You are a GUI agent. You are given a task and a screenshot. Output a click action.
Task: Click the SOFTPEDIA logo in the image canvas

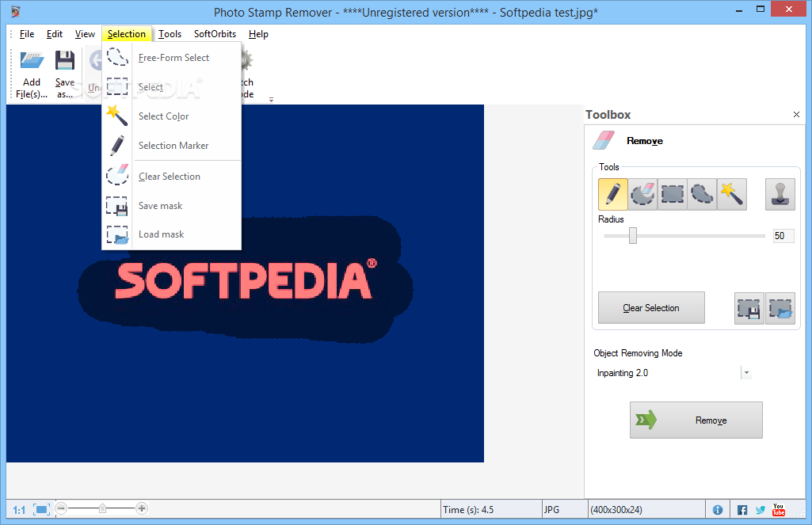pos(246,280)
